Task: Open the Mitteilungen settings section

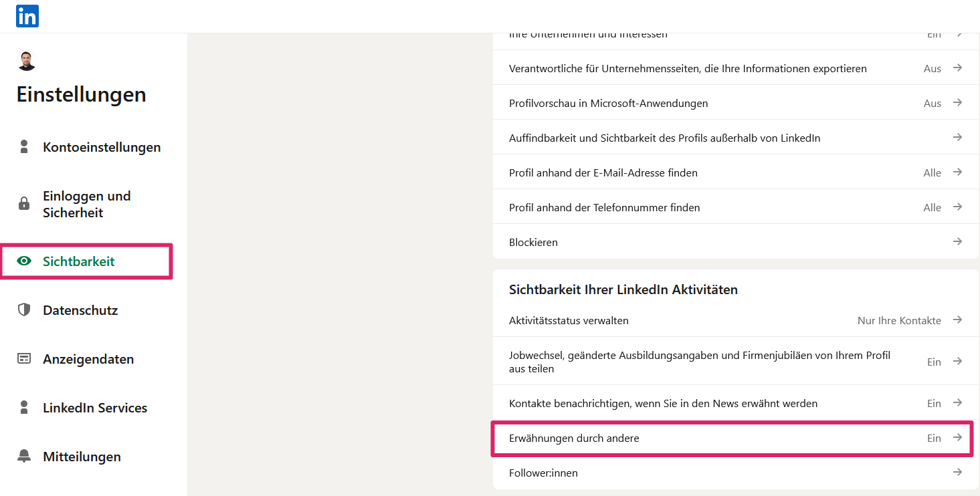Action: pyautogui.click(x=82, y=457)
